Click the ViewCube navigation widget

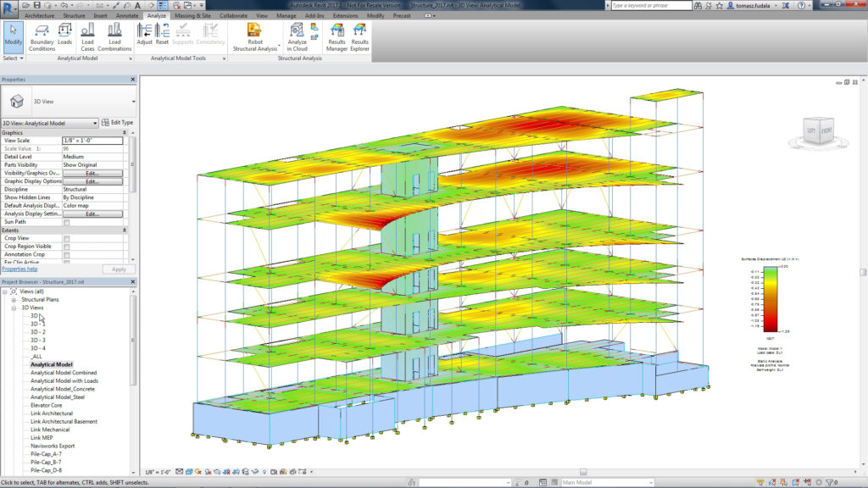click(818, 131)
